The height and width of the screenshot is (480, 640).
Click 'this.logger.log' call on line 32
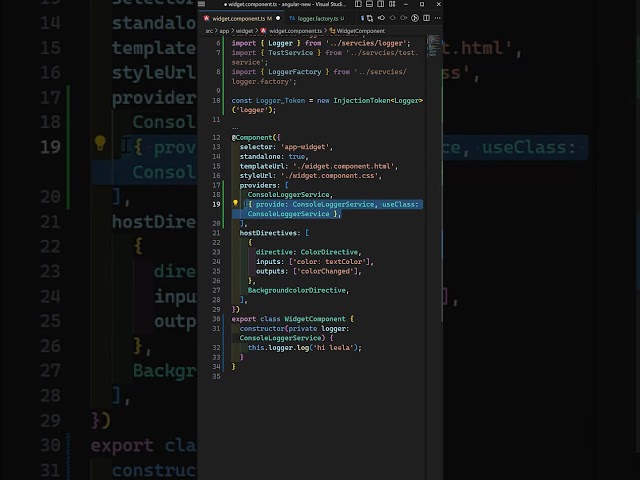click(278, 348)
